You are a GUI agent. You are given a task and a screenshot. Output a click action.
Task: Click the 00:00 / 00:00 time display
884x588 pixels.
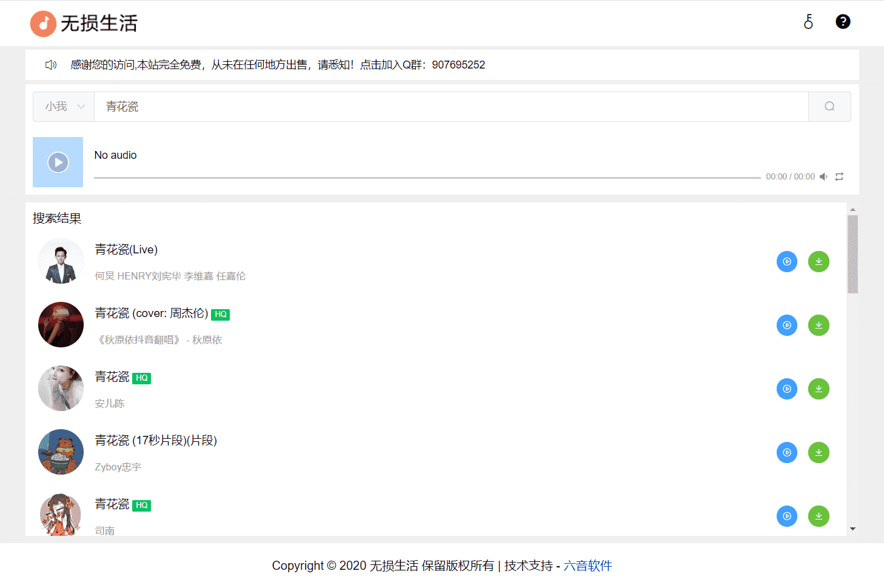(790, 177)
